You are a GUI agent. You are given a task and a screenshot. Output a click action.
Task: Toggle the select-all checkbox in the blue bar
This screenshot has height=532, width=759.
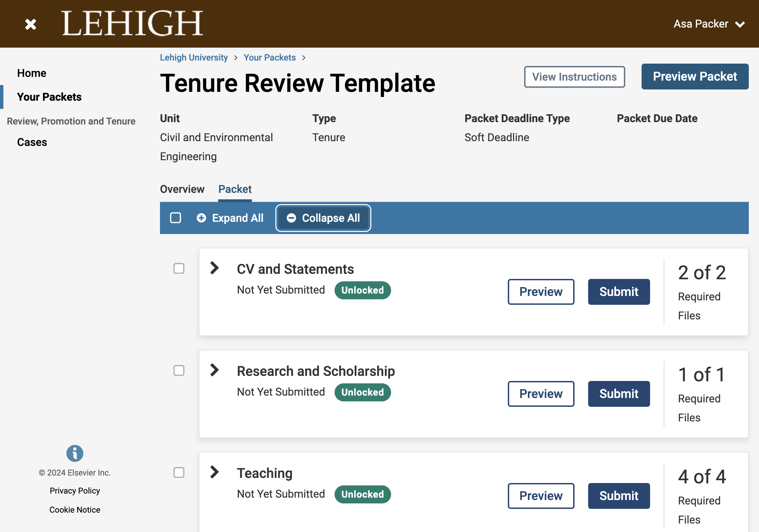176,218
